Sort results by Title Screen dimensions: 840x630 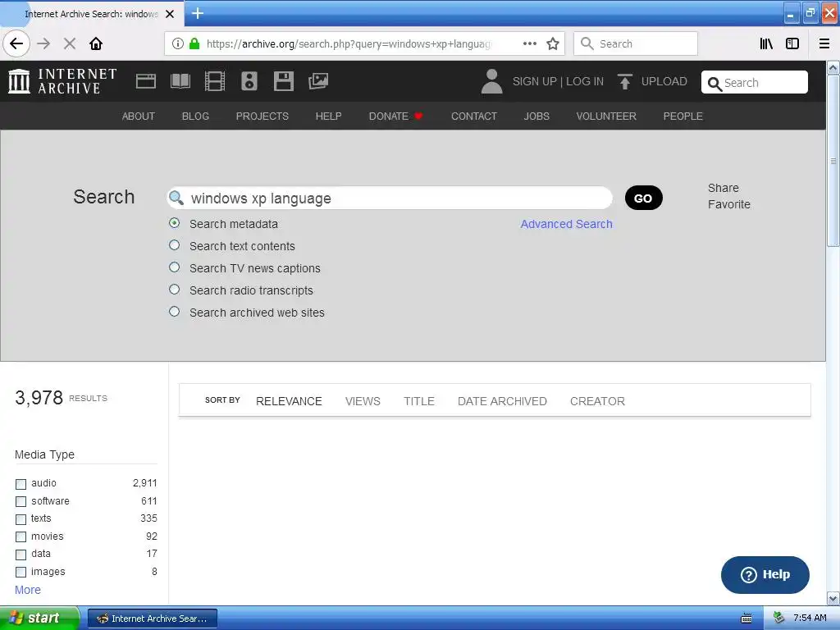[x=419, y=401]
